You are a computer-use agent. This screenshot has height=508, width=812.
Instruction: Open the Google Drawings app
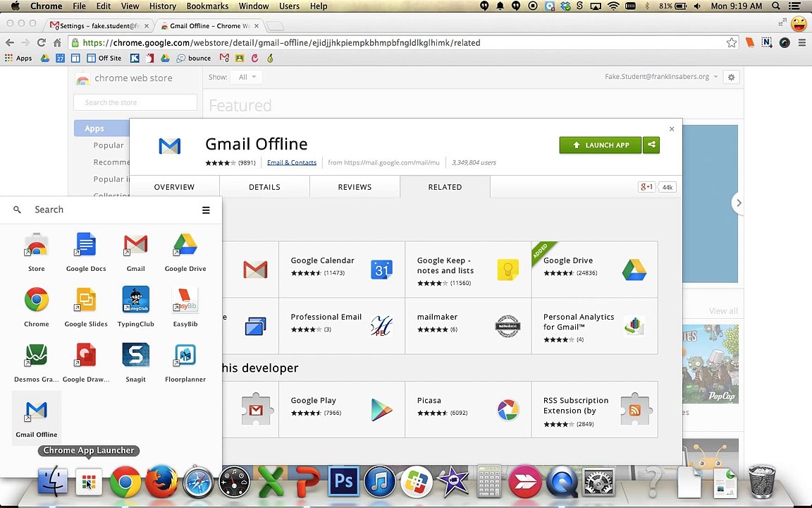click(86, 363)
